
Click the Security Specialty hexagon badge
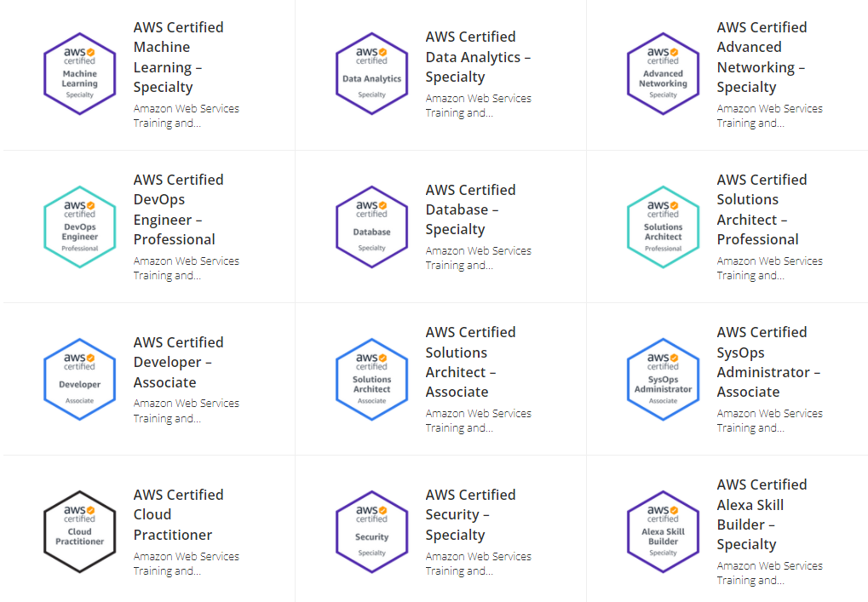tap(371, 532)
